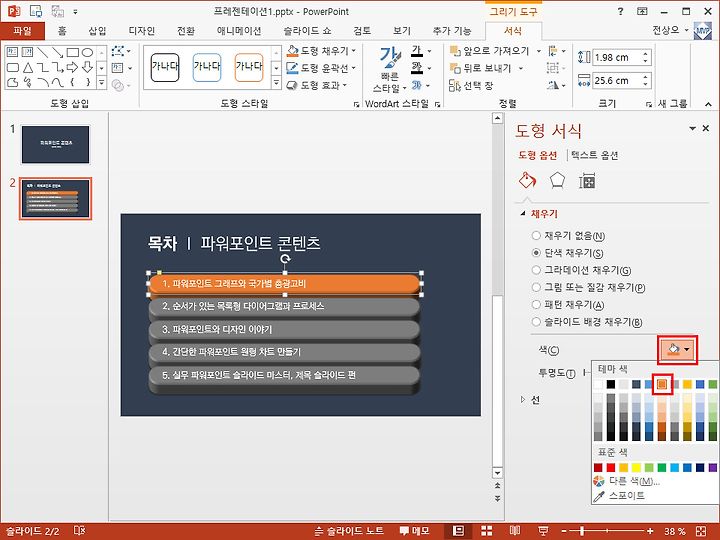Select the gray bar '3. 파워포인트와 디자인 이야기'
720x540 pixels.
pos(284,330)
